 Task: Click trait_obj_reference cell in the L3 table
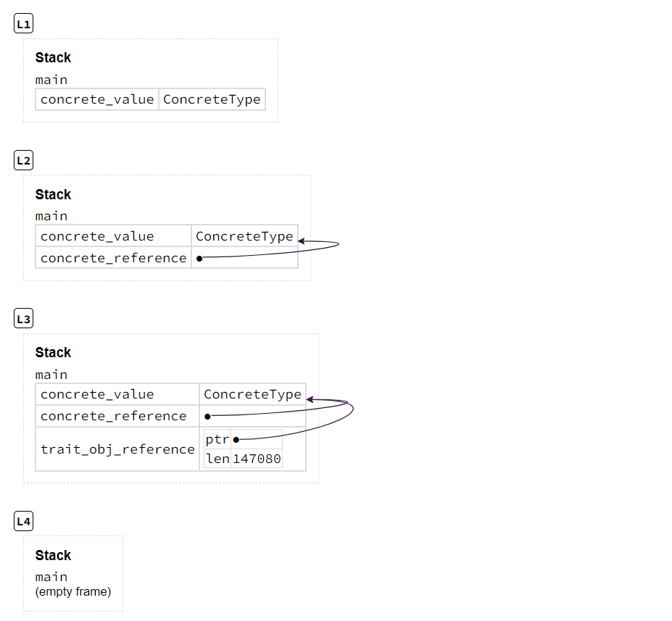[117, 449]
